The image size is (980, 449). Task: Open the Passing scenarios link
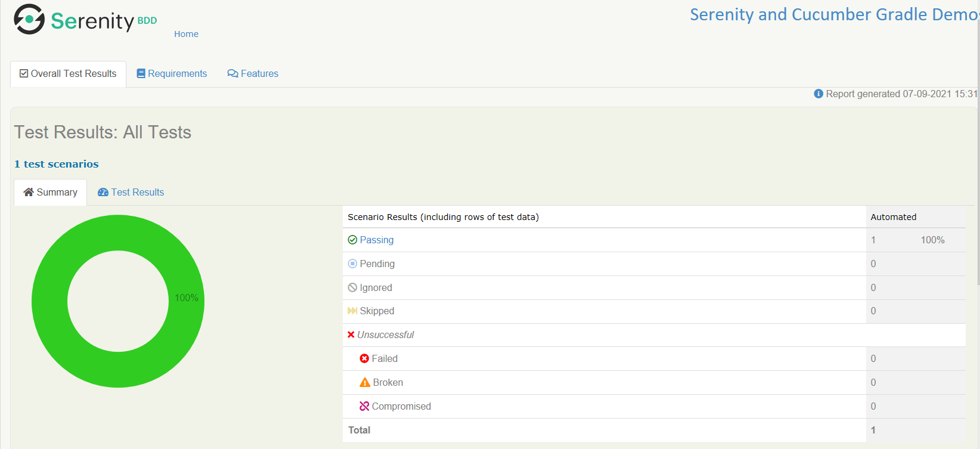(x=377, y=240)
